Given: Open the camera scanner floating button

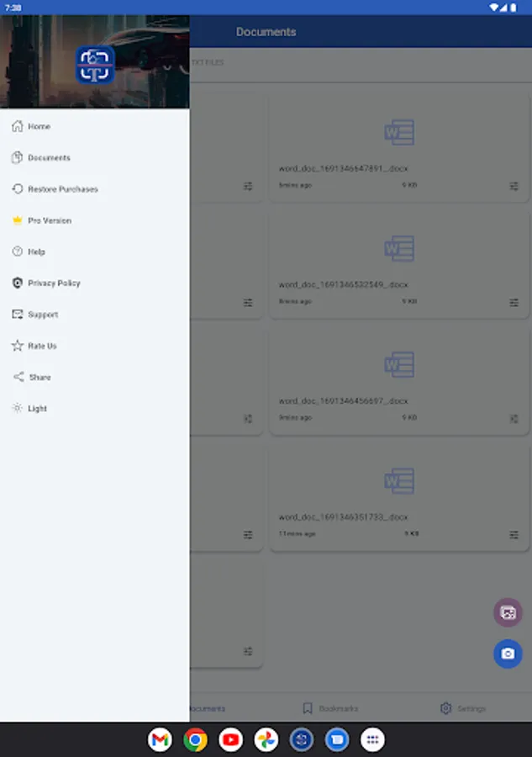Looking at the screenshot, I should point(508,654).
